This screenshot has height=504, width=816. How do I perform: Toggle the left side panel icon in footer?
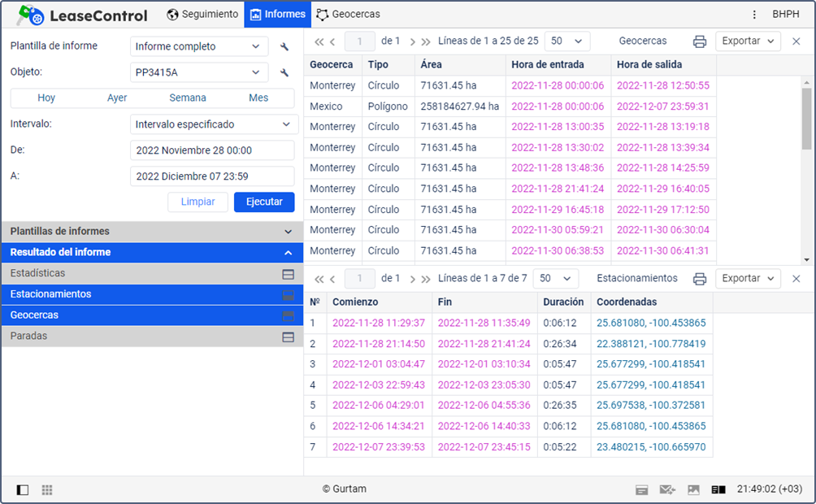[23, 489]
